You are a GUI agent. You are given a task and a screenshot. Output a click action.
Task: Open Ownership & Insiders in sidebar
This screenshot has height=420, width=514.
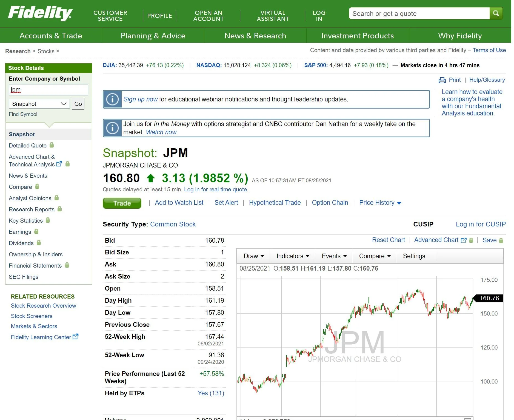[x=36, y=254]
